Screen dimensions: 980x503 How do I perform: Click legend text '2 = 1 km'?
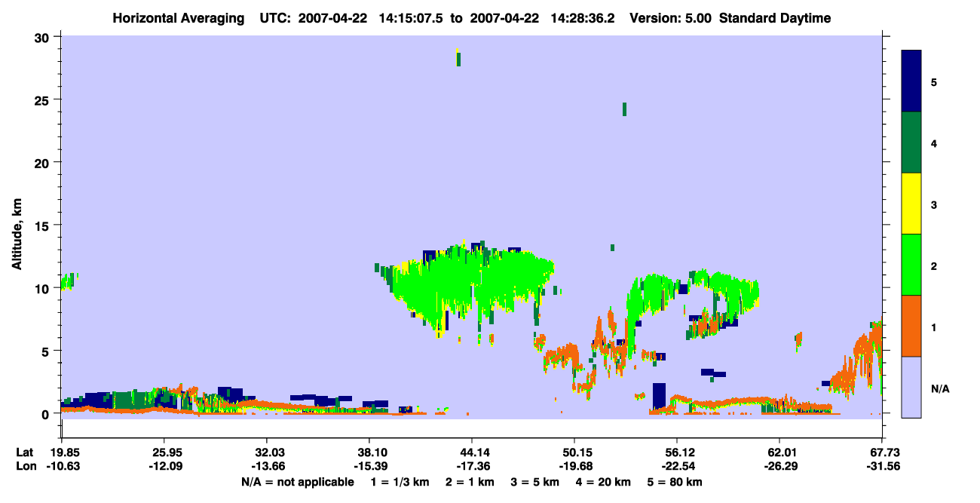coord(470,482)
